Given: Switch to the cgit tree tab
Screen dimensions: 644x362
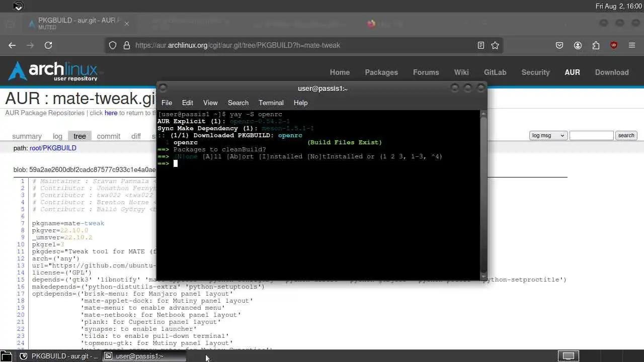Looking at the screenshot, I should pos(79,136).
